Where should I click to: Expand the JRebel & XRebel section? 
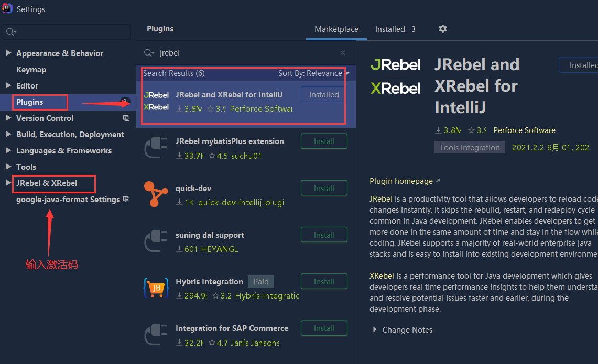[x=8, y=183]
